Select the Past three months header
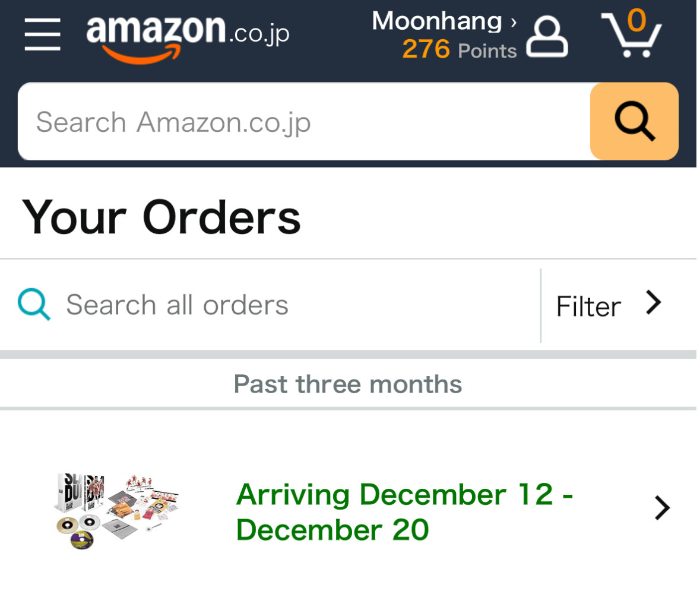Viewport: 700px width, 591px height. (x=348, y=384)
